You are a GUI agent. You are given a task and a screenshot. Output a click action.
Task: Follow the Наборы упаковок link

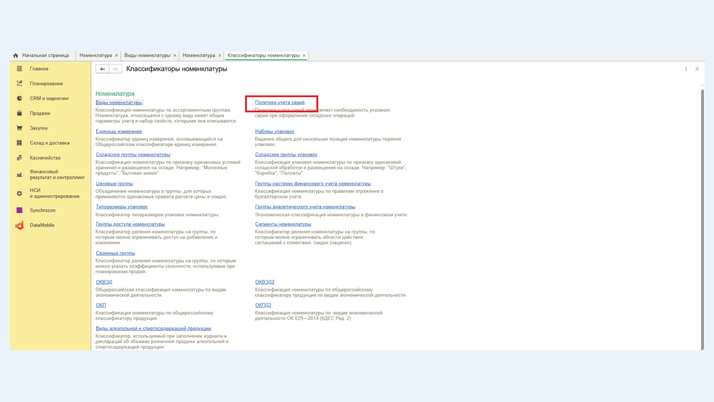274,131
